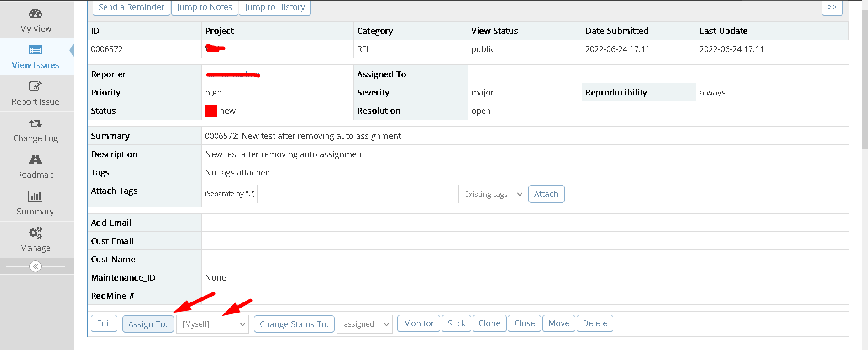Image resolution: width=868 pixels, height=350 pixels.
Task: Click Jump to Notes
Action: pos(205,7)
